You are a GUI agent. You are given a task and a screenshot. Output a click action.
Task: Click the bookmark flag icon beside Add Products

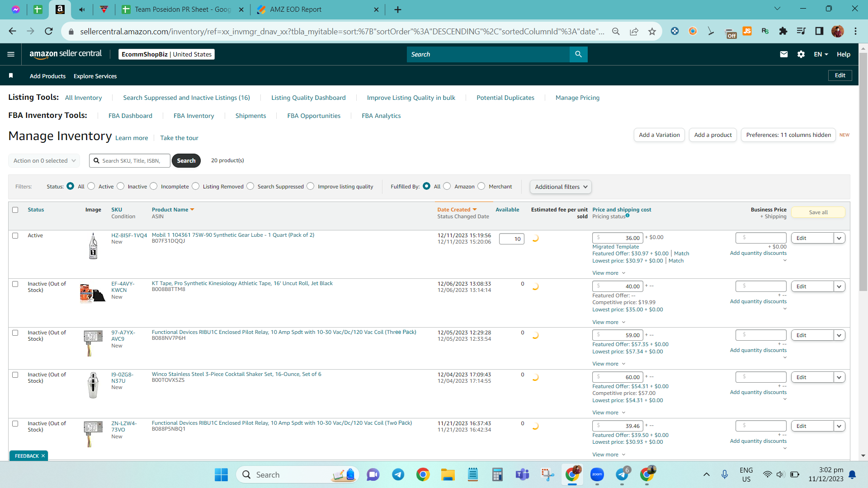point(11,75)
